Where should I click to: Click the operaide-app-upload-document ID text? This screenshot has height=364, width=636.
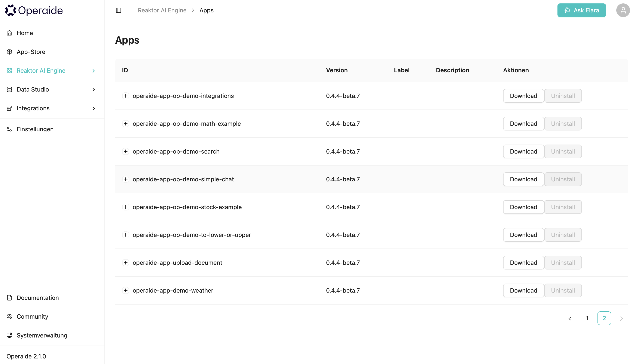coord(177,262)
